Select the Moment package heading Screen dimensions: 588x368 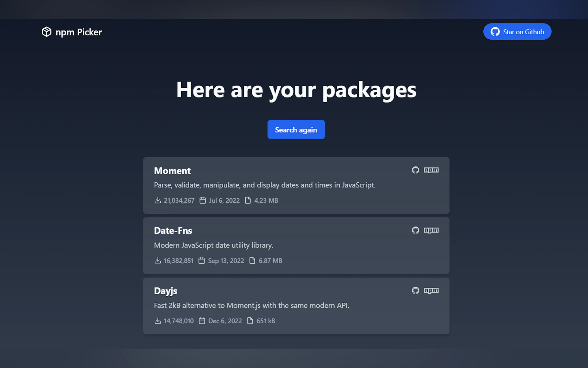(172, 171)
